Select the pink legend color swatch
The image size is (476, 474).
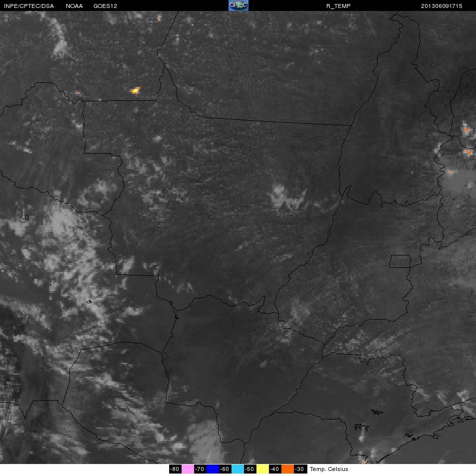188,469
